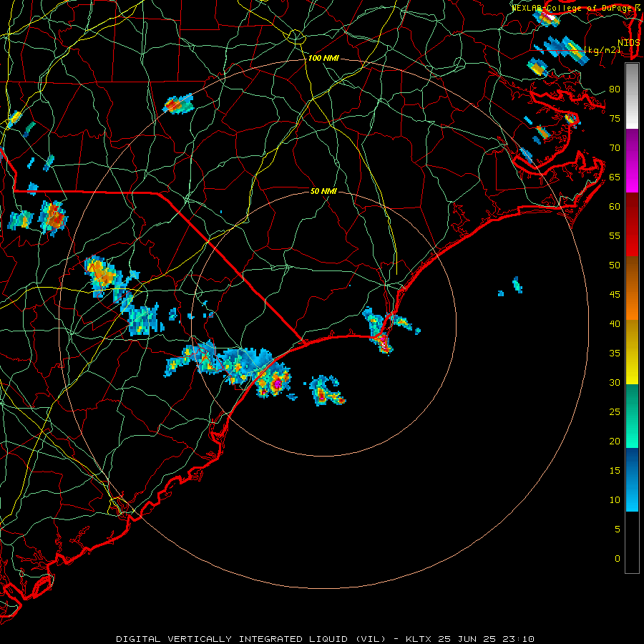Click the 75 value on the color scale
The width and height of the screenshot is (644, 644).
pos(615,119)
